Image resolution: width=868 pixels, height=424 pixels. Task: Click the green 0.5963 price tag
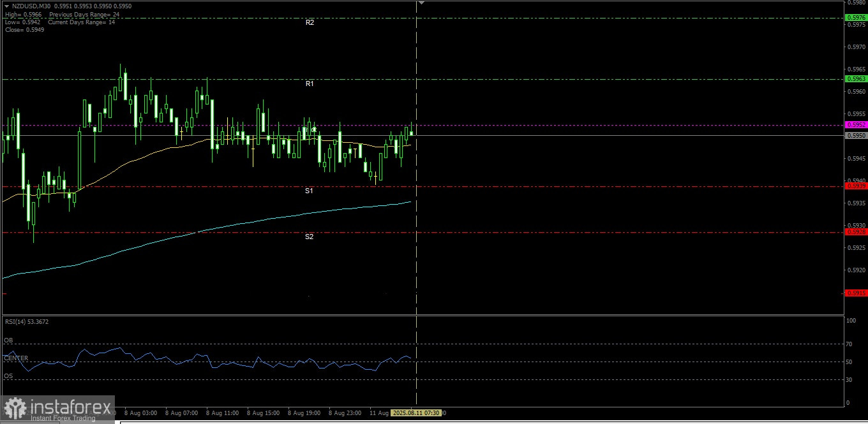tap(856, 79)
